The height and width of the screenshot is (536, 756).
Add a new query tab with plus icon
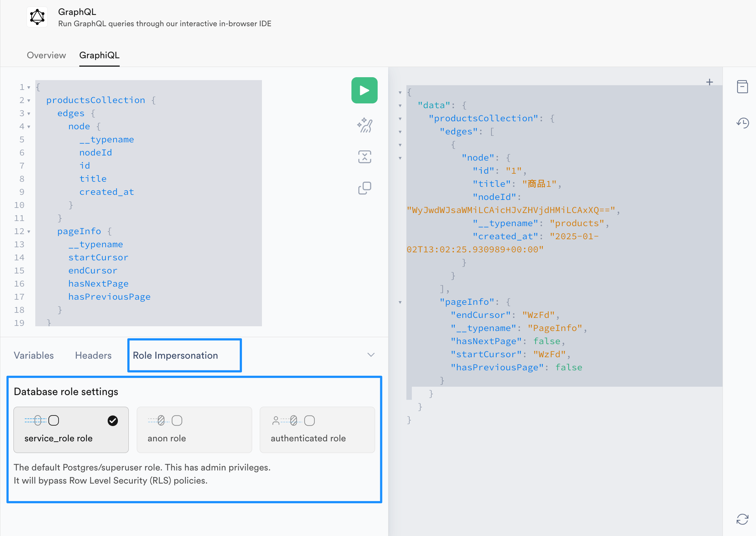point(709,82)
